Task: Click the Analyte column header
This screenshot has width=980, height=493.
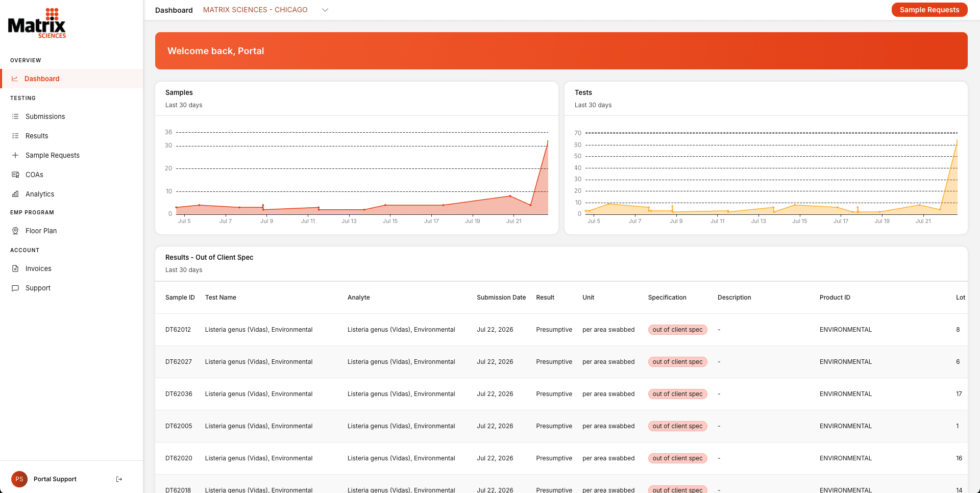Action: point(359,298)
